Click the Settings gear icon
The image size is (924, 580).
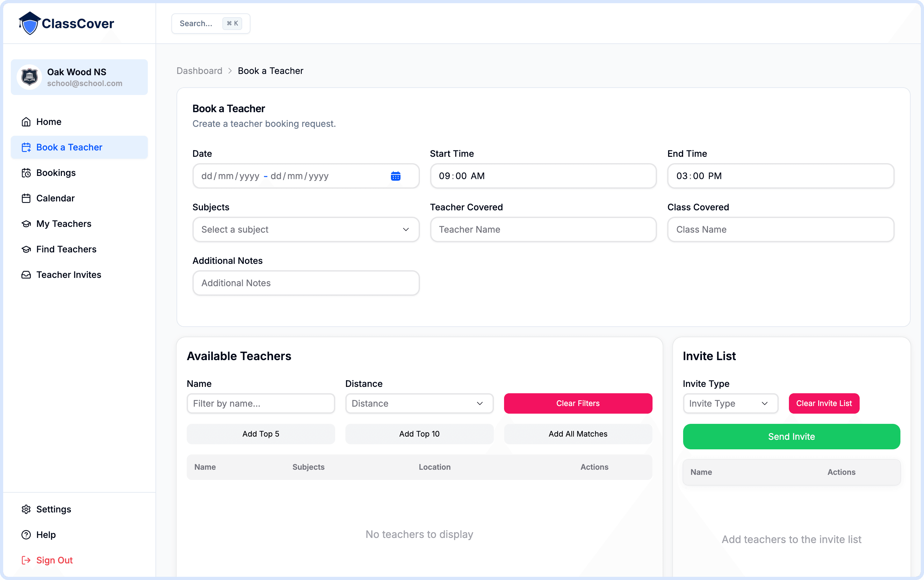click(26, 510)
